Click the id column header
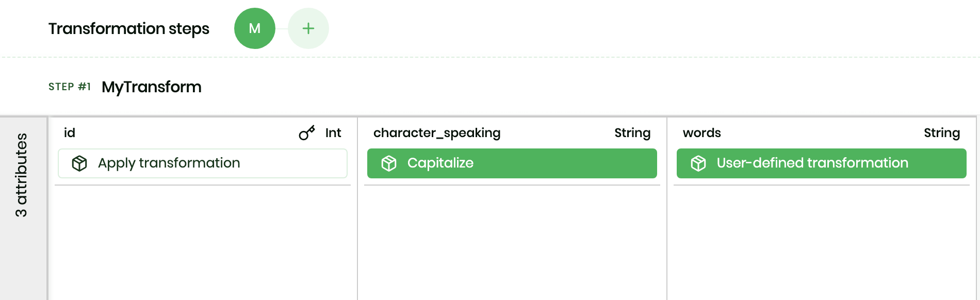Image resolution: width=980 pixels, height=300 pixels. (71, 132)
